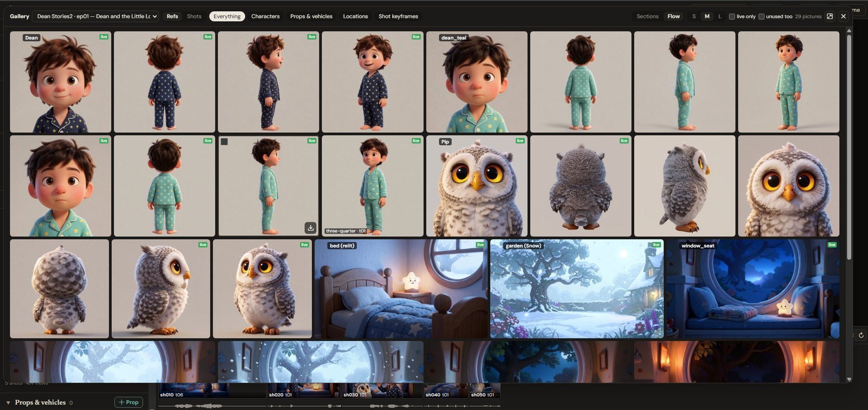Click the gallery scrollbar down arrow
The width and height of the screenshot is (868, 410).
pyautogui.click(x=849, y=380)
